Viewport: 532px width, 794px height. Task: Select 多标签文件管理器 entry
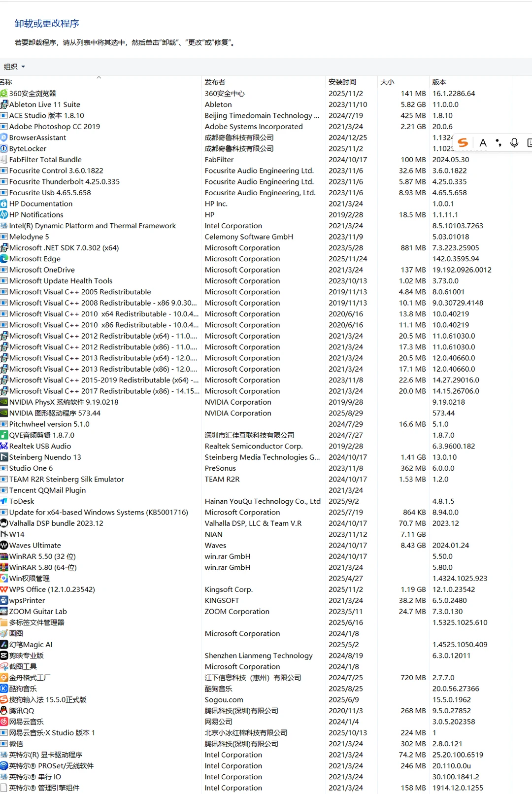[x=256, y=622]
